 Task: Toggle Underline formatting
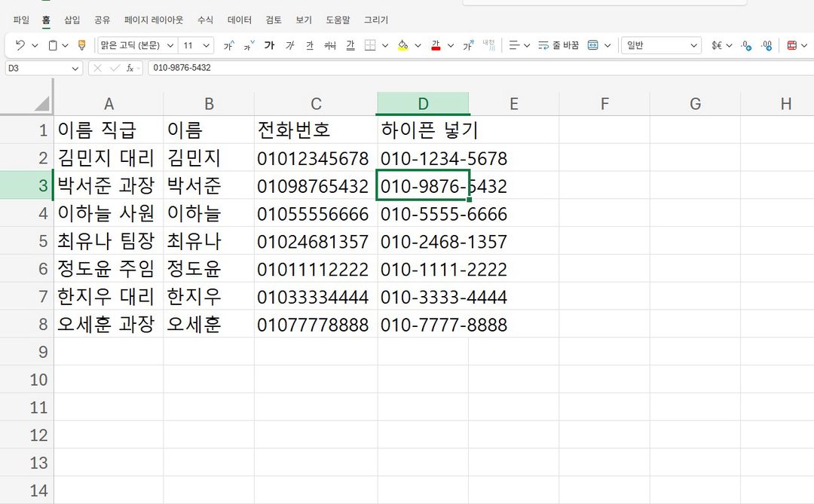point(310,45)
